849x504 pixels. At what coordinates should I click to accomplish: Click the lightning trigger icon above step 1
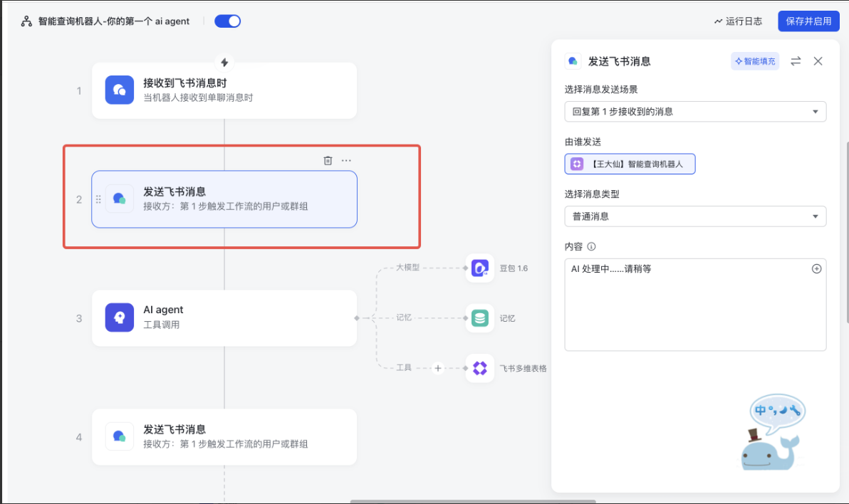point(224,63)
